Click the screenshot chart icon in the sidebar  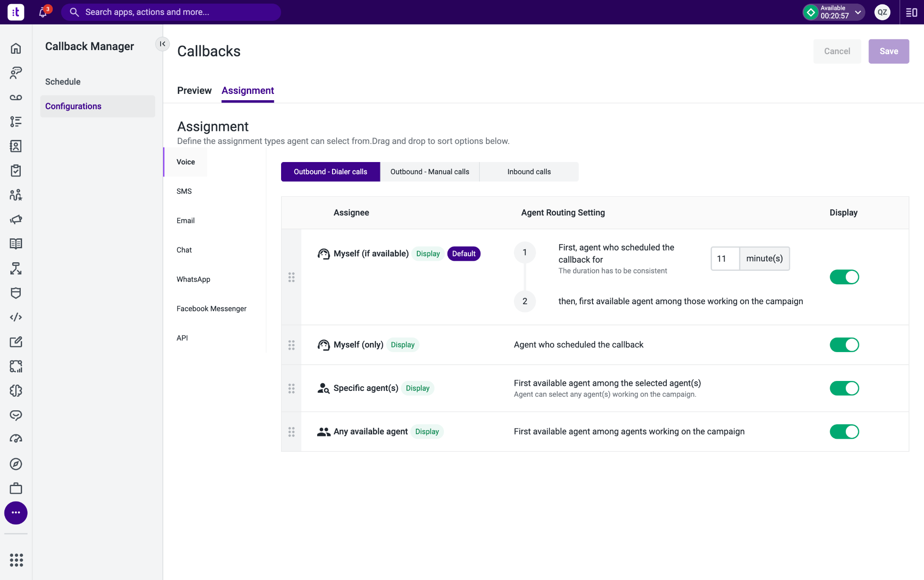[x=16, y=366]
